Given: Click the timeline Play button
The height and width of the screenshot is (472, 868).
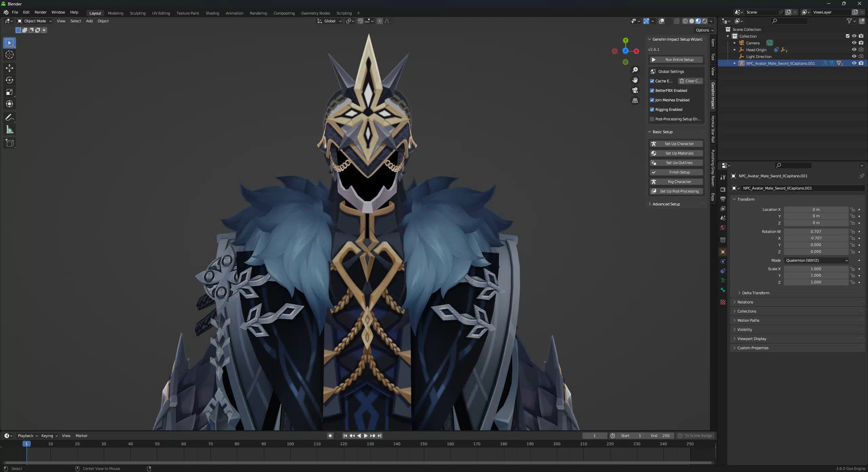Looking at the screenshot, I should [366, 436].
